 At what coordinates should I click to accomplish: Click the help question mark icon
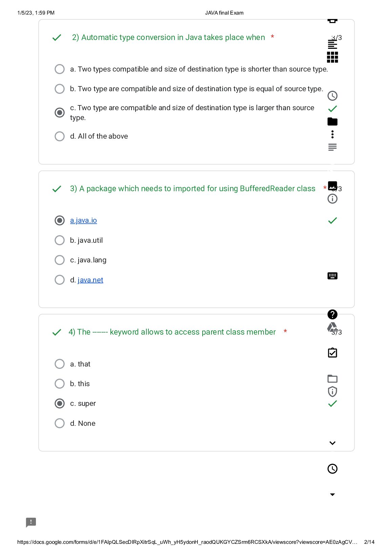click(x=332, y=314)
